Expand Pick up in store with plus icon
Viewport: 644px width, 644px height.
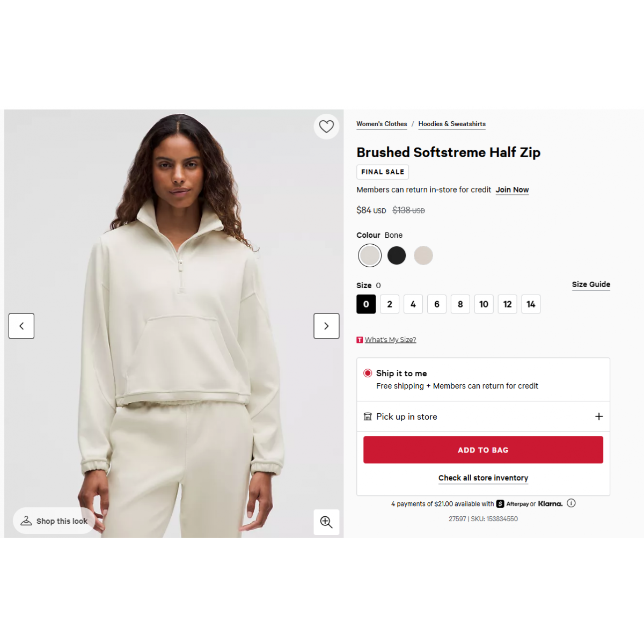click(599, 416)
